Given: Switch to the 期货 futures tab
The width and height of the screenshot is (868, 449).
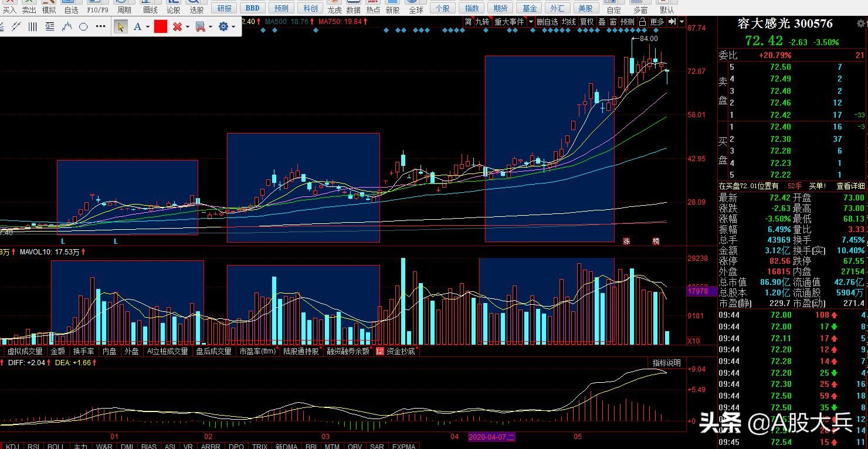Looking at the screenshot, I should 500,8.
